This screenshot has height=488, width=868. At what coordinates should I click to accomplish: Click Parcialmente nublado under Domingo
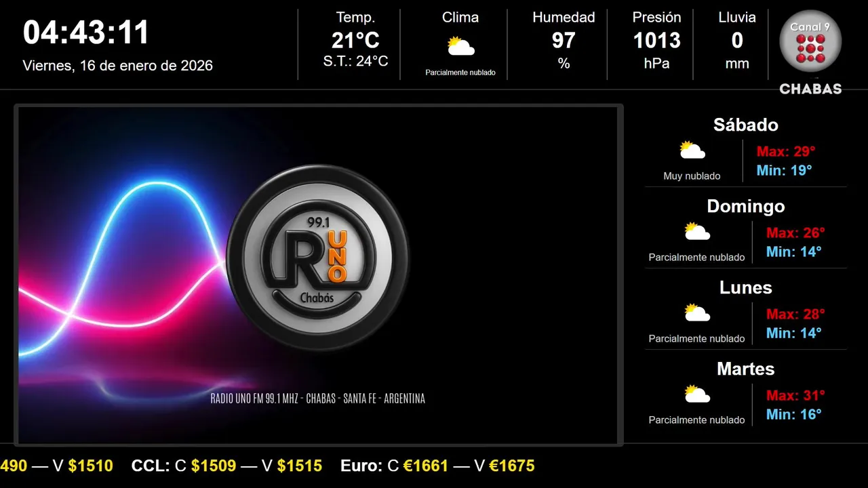696,258
